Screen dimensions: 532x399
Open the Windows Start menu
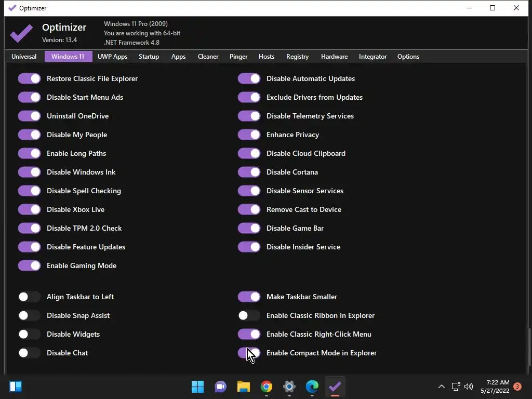point(197,387)
